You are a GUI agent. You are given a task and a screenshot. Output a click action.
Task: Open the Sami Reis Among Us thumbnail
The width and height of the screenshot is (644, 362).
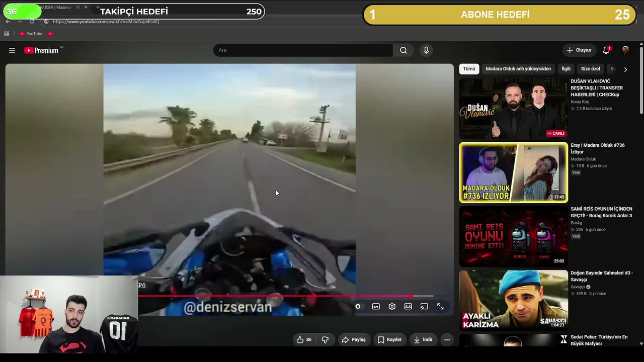[513, 236]
